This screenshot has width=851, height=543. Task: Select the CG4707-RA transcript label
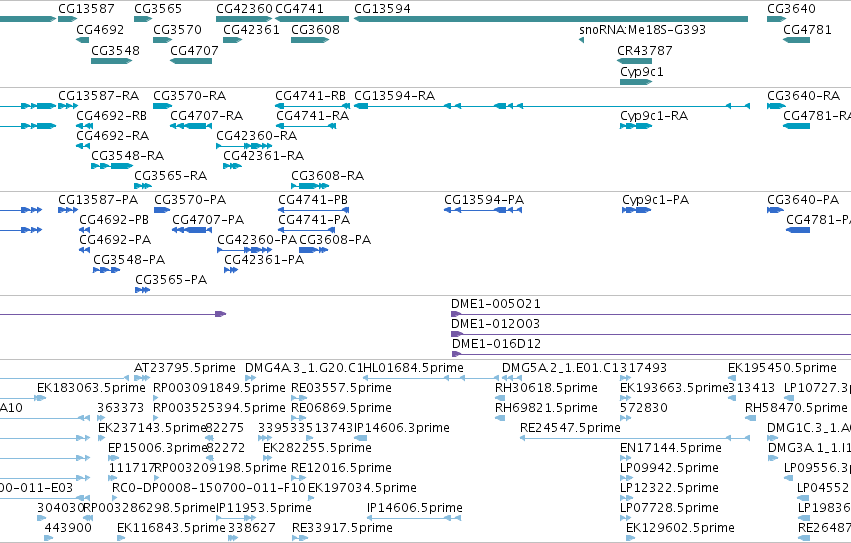tap(206, 116)
